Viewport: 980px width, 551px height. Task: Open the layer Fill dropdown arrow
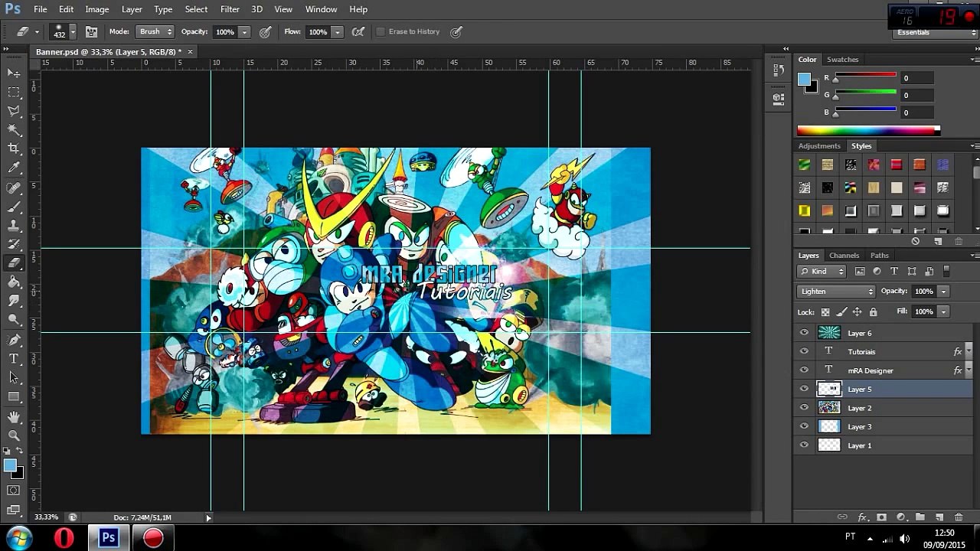click(943, 311)
